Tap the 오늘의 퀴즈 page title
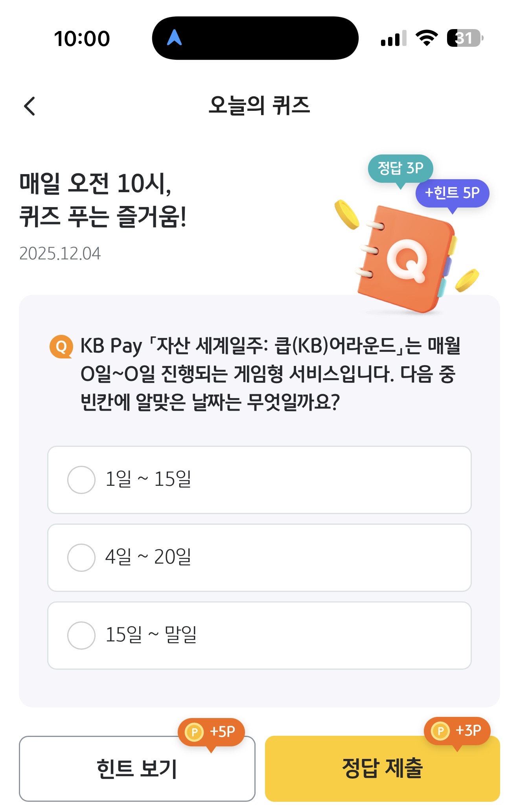 click(x=259, y=106)
